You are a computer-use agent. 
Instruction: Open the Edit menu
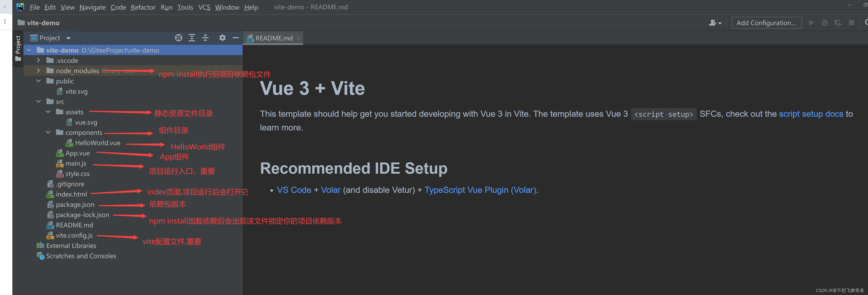click(50, 7)
